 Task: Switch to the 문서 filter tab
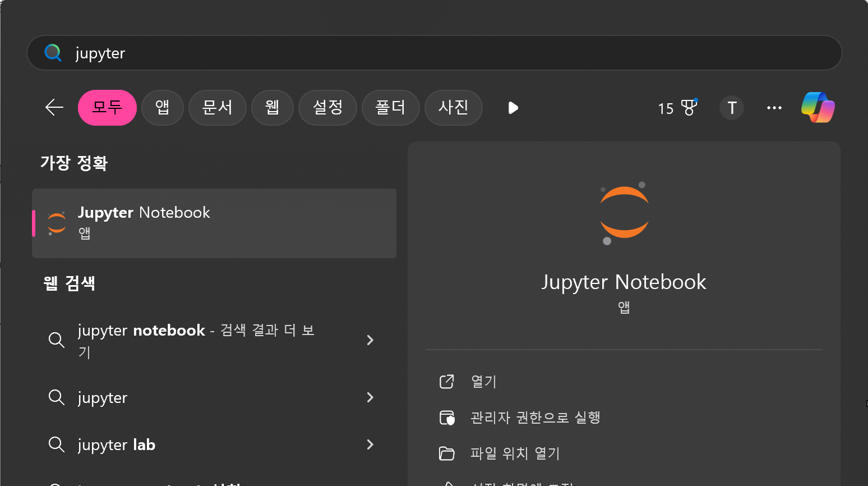(218, 107)
